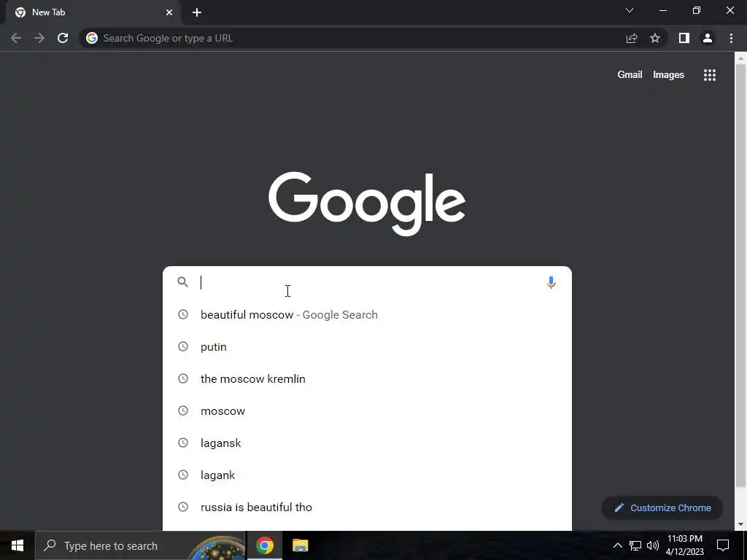Viewport: 747px width, 560px height.
Task: Click clock icon beside 'the moscow kremlin'
Action: [x=183, y=378]
